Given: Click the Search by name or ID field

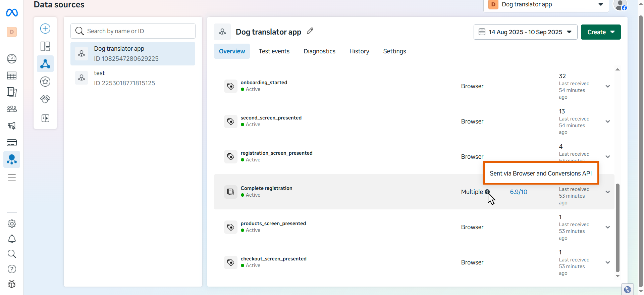Looking at the screenshot, I should 133,31.
